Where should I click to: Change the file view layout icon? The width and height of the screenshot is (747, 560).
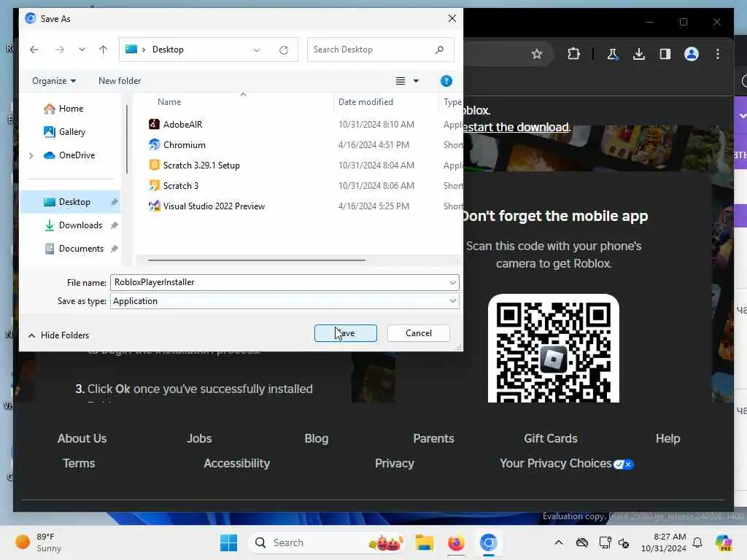pos(400,81)
